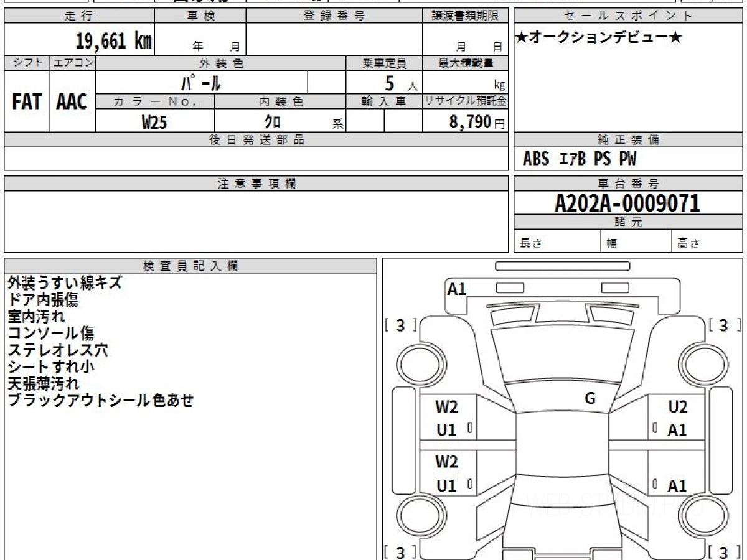This screenshot has width=747, height=560.
Task: Open the 注意事項欄 section header
Action: click(x=256, y=184)
